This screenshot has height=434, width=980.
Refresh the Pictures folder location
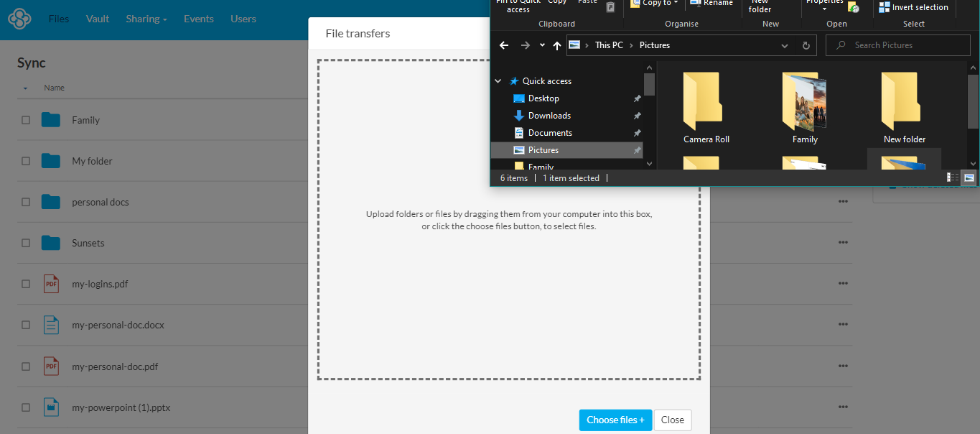pyautogui.click(x=806, y=45)
